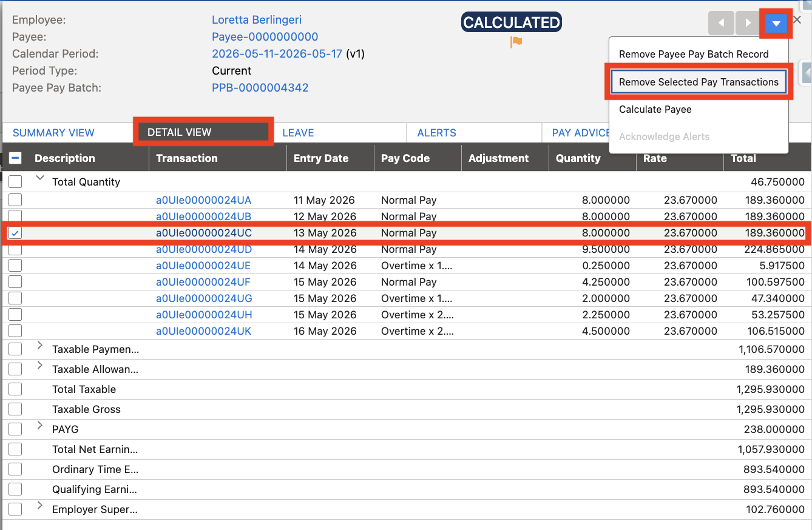Viewport: 812px width, 530px height.
Task: Collapse the Total Quantity group
Action: (x=40, y=179)
